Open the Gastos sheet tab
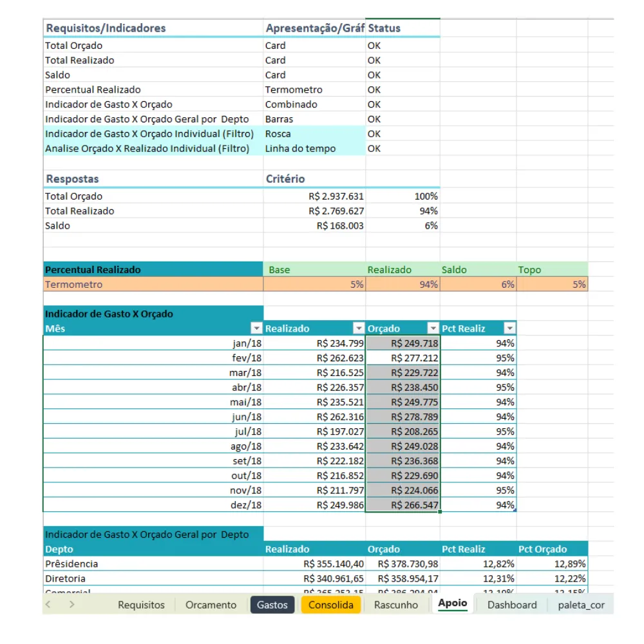This screenshot has height=644, width=644. pos(272,605)
